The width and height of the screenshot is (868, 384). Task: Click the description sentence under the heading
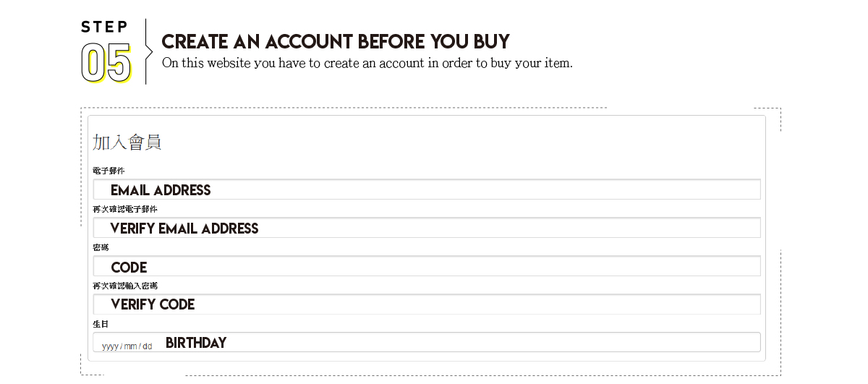[367, 63]
